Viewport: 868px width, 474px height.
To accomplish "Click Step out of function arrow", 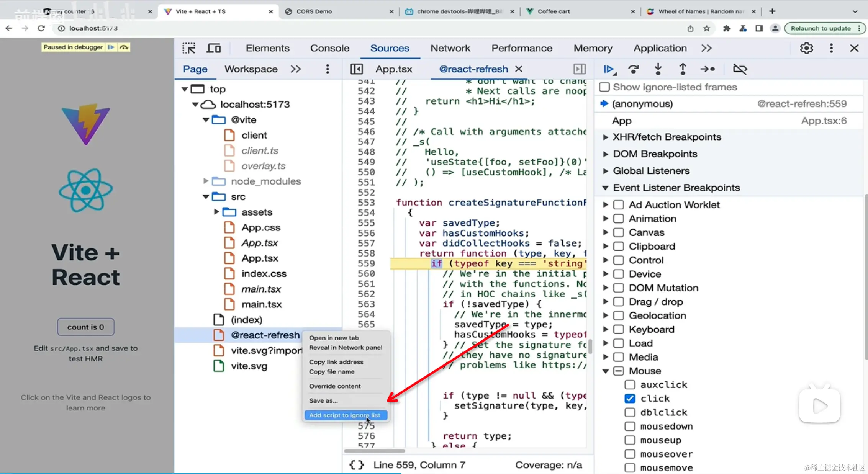I will [x=683, y=69].
